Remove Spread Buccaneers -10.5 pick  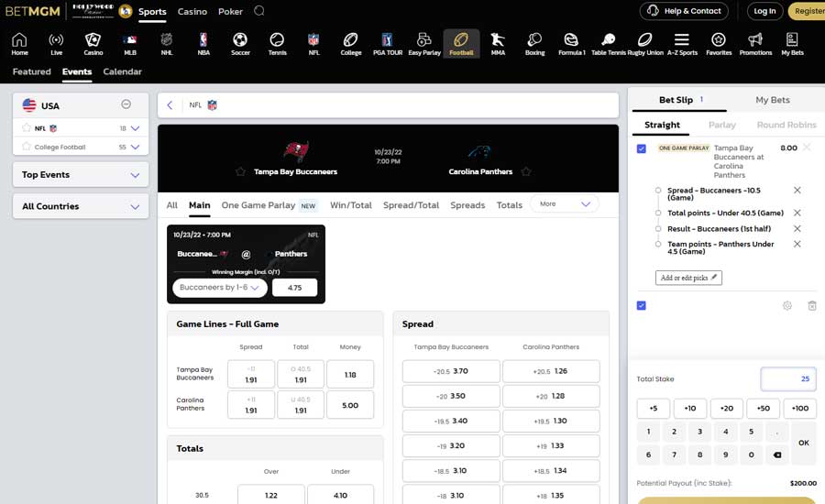(797, 191)
